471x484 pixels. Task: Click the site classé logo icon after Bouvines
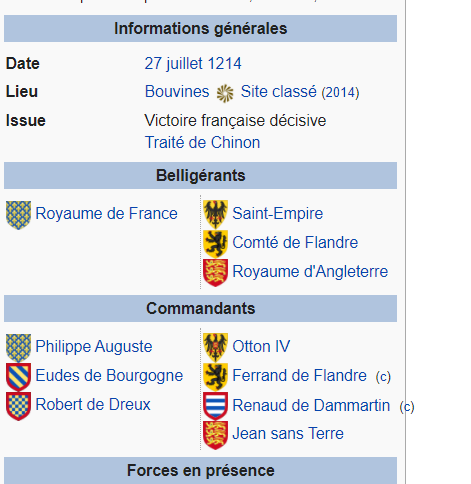[225, 93]
